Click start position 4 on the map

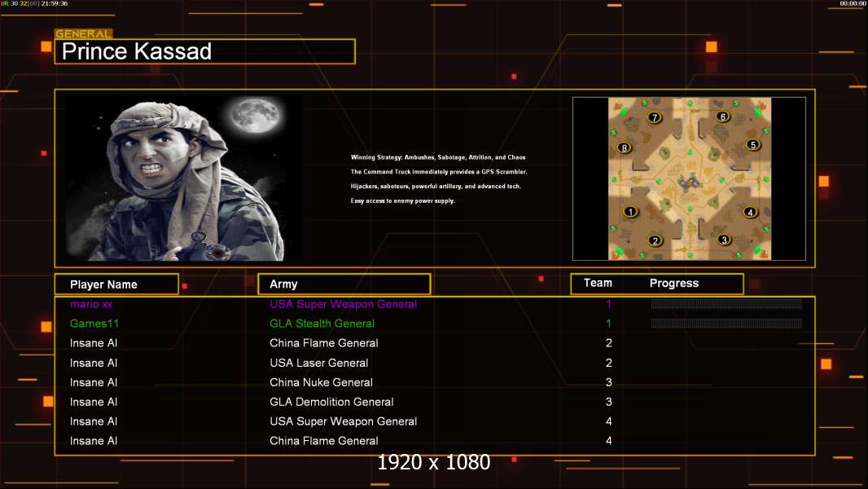point(750,212)
